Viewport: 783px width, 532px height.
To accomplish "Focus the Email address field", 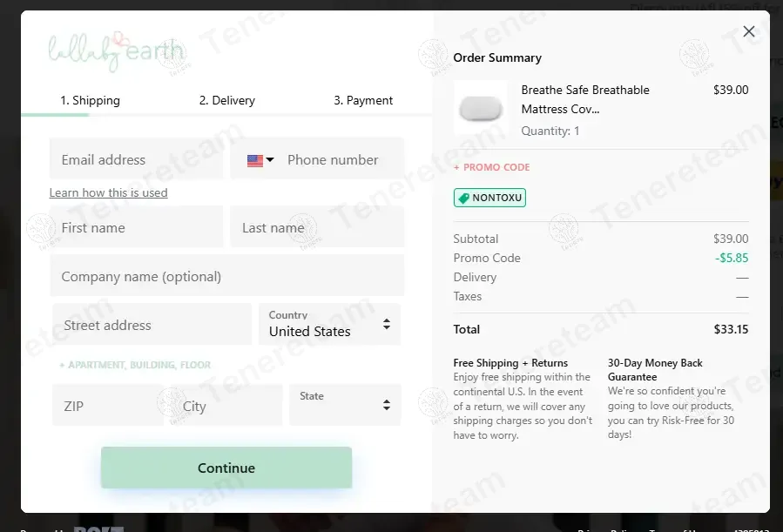I will 137,158.
